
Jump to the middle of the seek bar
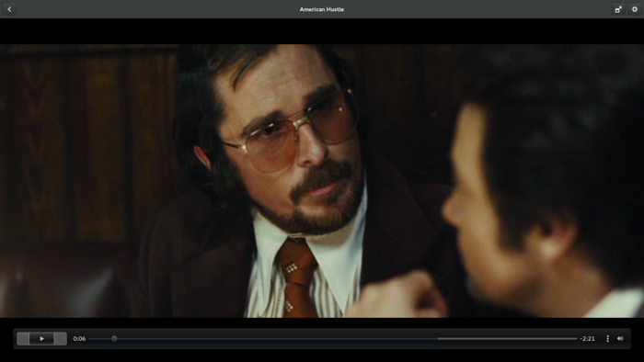[333, 339]
